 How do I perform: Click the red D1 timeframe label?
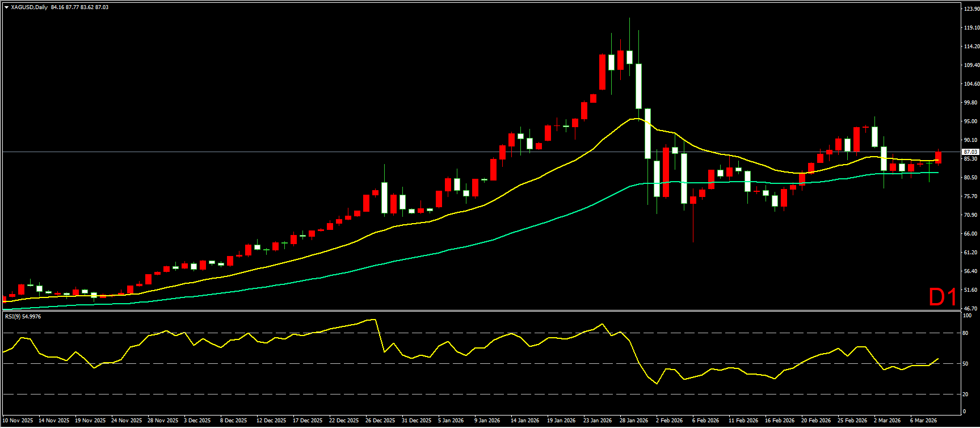click(943, 297)
